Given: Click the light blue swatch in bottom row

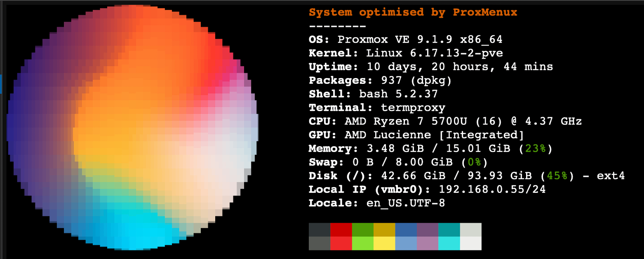Looking at the screenshot, I should pyautogui.click(x=406, y=243).
